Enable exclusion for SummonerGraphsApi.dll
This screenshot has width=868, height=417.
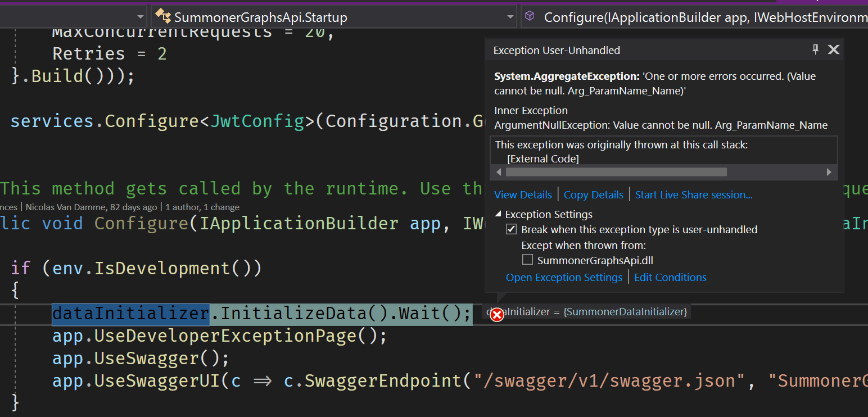527,259
